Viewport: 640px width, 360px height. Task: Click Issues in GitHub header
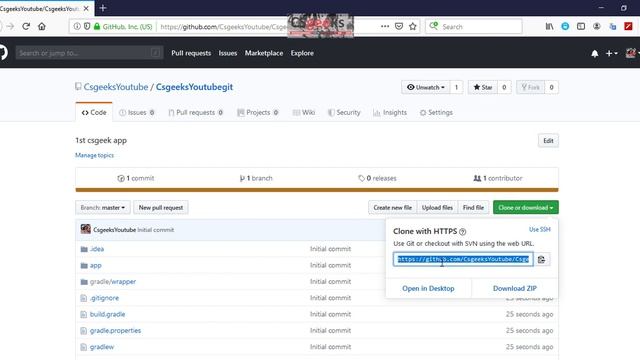pyautogui.click(x=228, y=53)
